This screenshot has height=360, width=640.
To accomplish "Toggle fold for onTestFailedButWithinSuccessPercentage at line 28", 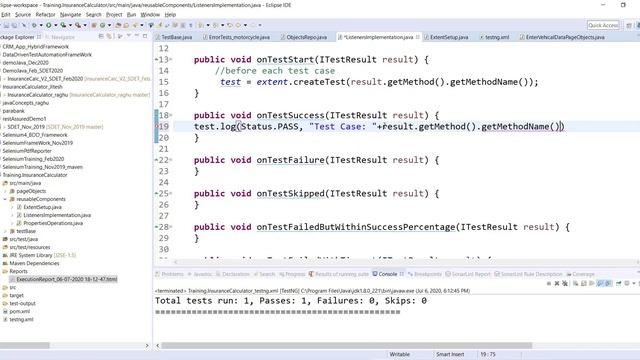I will tap(171, 227).
